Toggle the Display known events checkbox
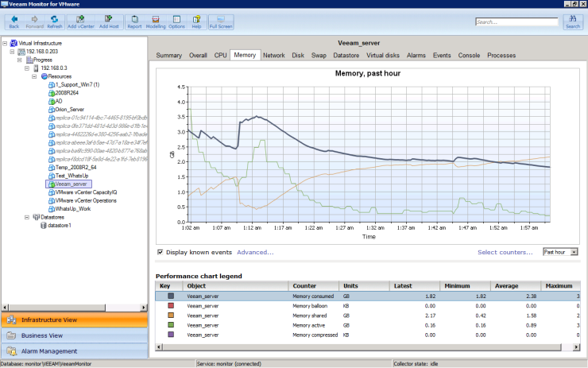588x368 pixels. click(161, 252)
